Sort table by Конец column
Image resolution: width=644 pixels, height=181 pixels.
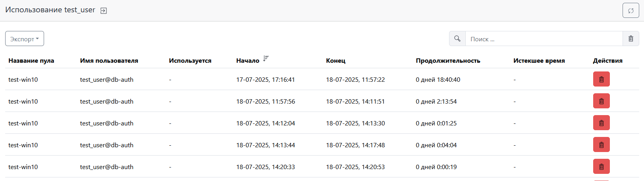pyautogui.click(x=335, y=61)
